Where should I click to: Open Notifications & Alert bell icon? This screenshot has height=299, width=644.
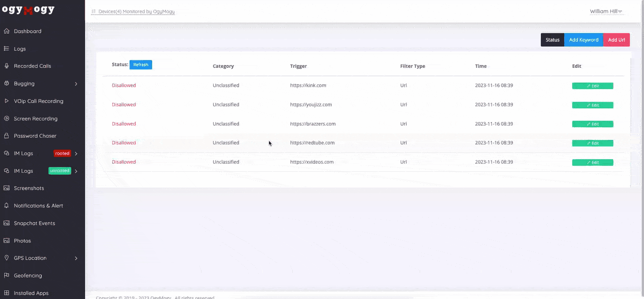(7, 206)
